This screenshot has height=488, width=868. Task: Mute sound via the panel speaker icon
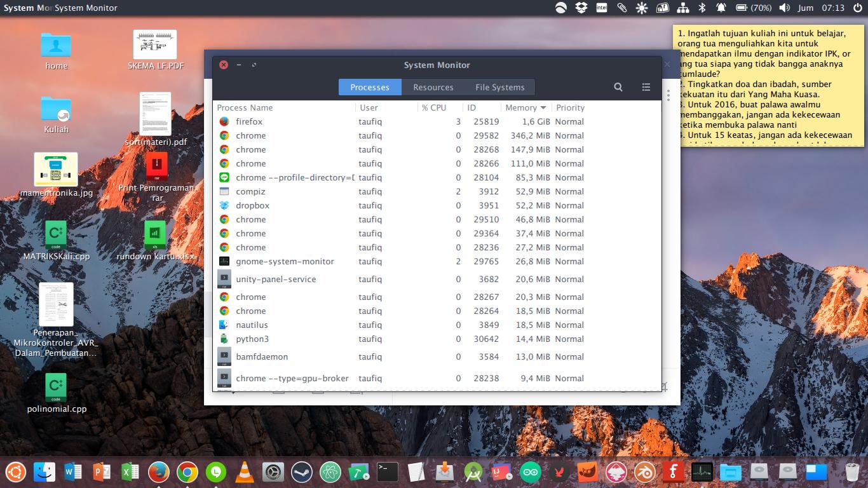(x=783, y=8)
